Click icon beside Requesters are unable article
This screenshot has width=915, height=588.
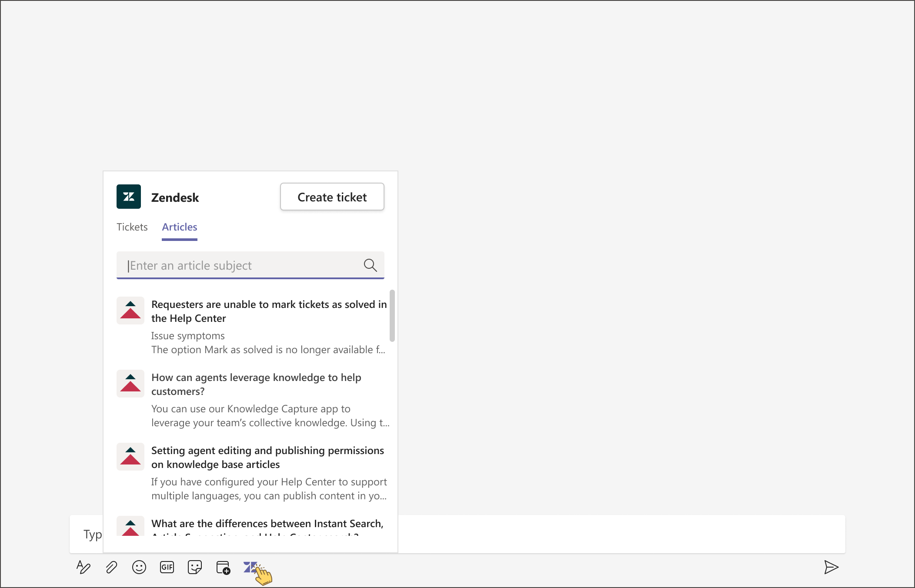click(130, 311)
